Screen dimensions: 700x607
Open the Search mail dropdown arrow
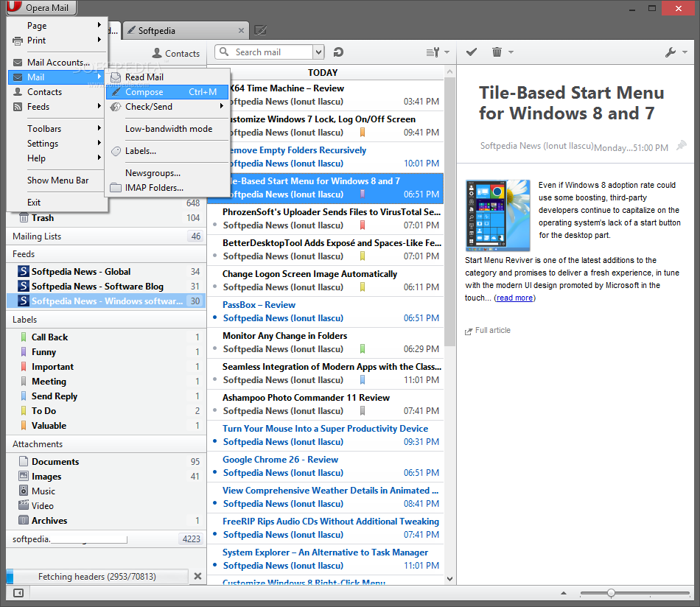[x=318, y=52]
